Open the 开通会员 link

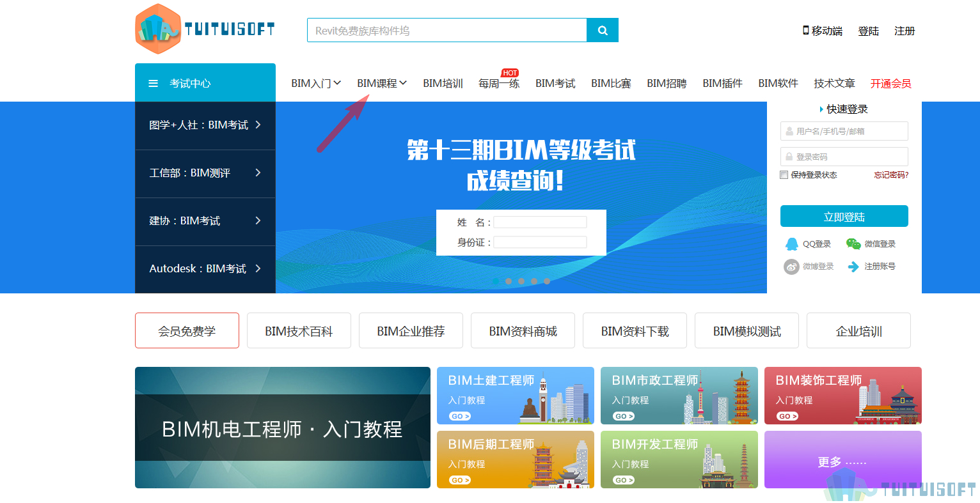(x=890, y=83)
